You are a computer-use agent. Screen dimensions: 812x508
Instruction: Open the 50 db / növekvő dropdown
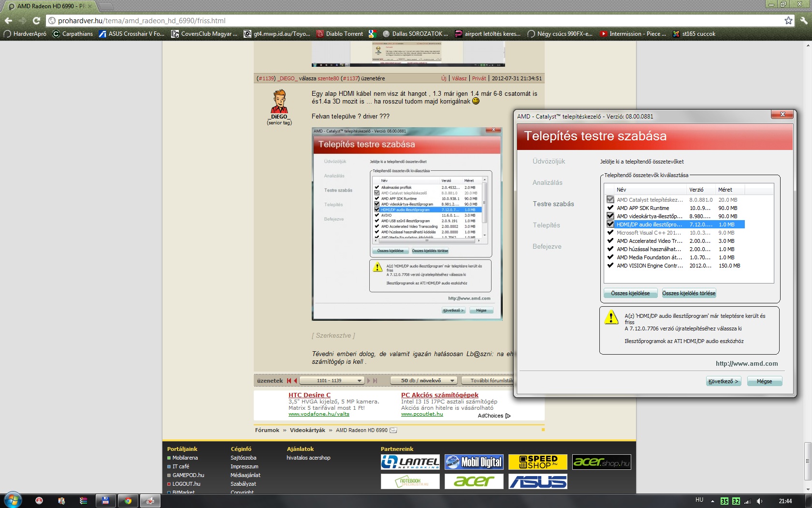pyautogui.click(x=423, y=381)
